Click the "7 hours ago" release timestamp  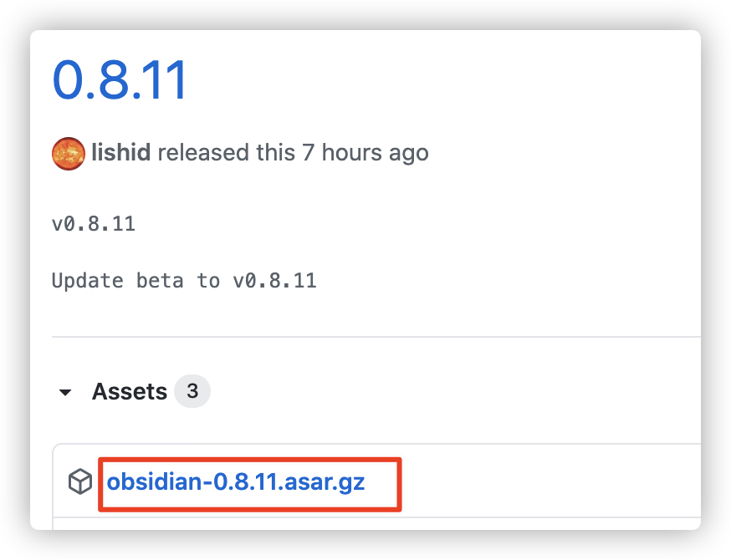(365, 153)
